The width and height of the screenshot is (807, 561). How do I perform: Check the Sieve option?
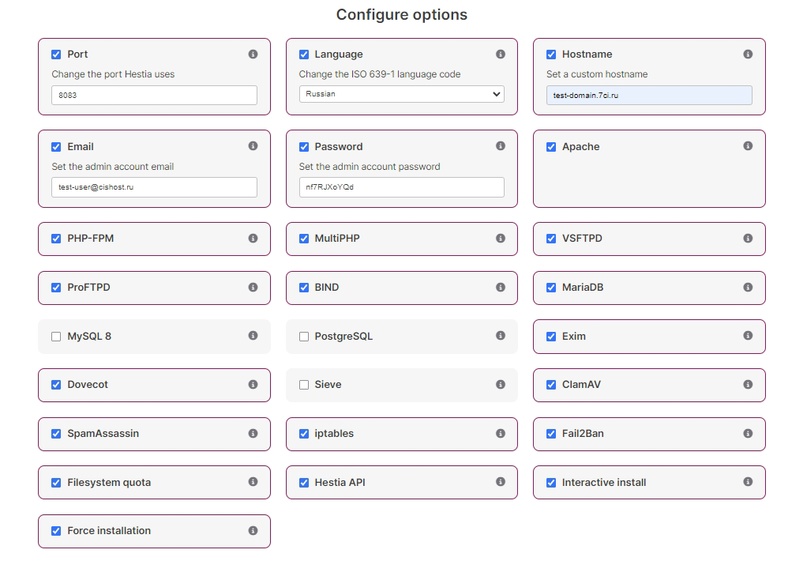point(304,385)
